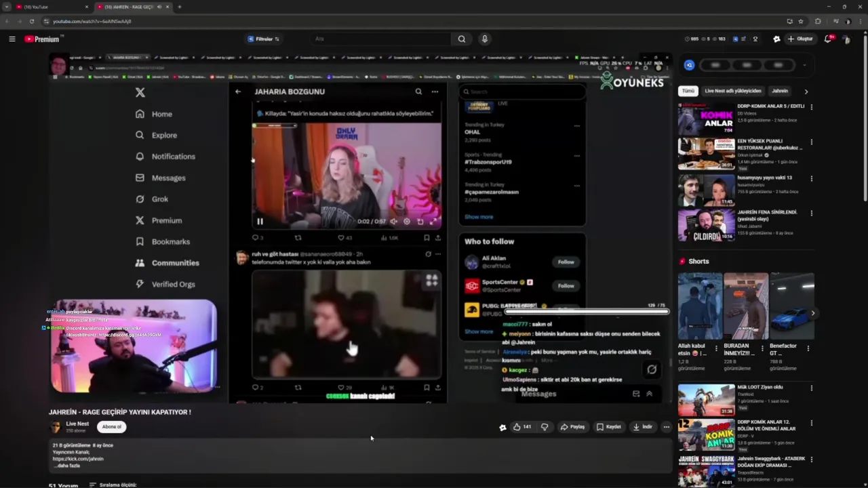Open the browser extensions puzzle icon
868x488 pixels.
[x=818, y=21]
